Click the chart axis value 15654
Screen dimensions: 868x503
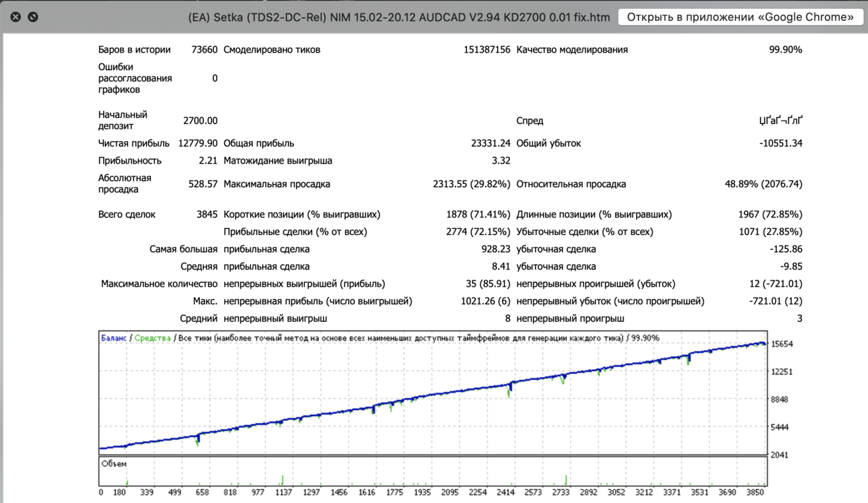click(x=782, y=344)
